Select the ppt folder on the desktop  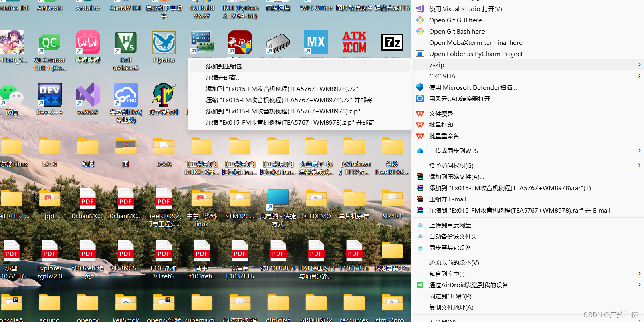(x=49, y=199)
